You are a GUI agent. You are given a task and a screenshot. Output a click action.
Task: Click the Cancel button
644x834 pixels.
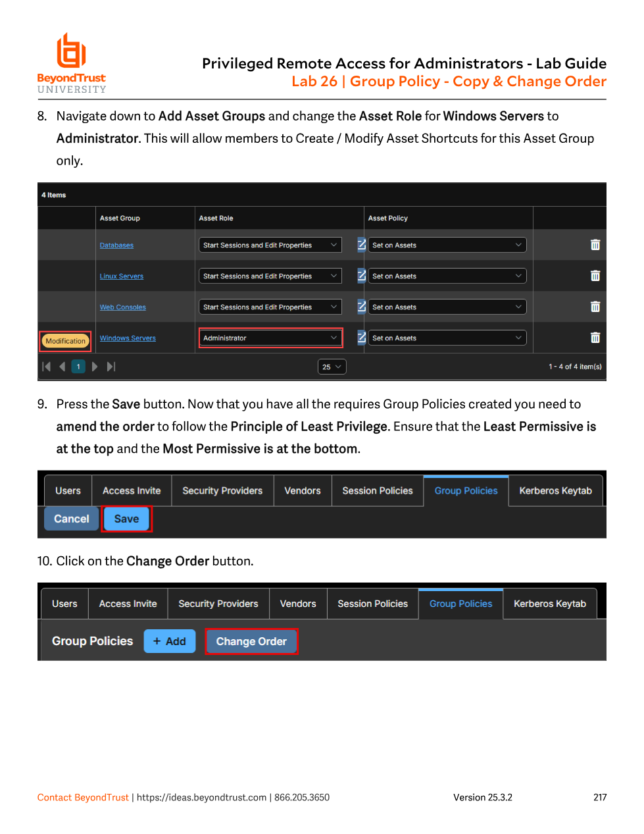coord(72,519)
